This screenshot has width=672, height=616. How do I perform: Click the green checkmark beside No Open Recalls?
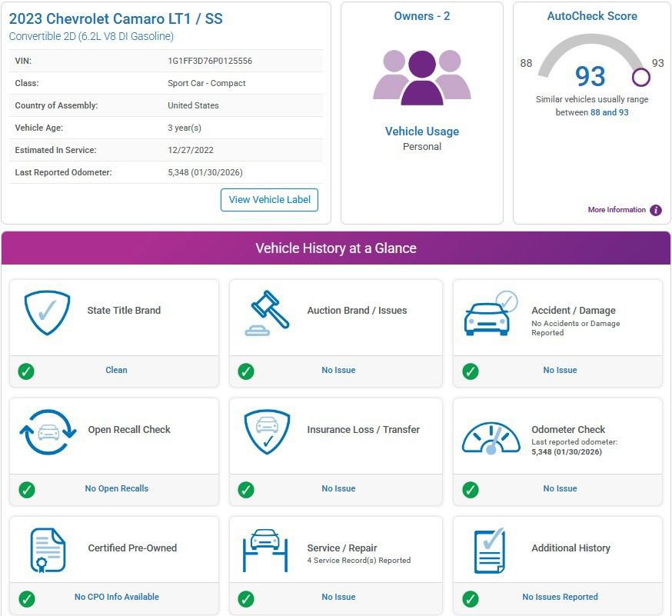click(27, 490)
